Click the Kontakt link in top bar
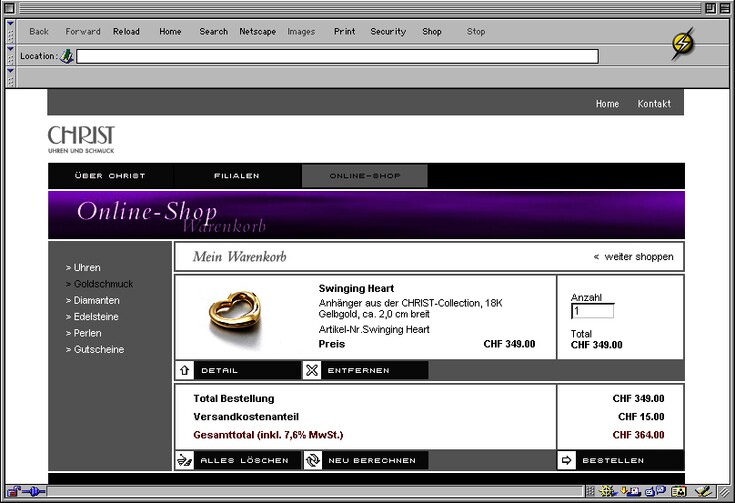Image resolution: width=735 pixels, height=503 pixels. (654, 104)
